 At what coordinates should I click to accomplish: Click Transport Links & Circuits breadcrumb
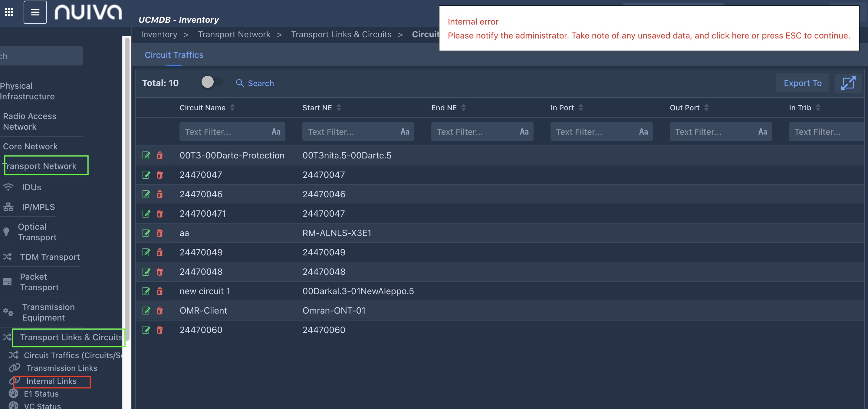[341, 35]
